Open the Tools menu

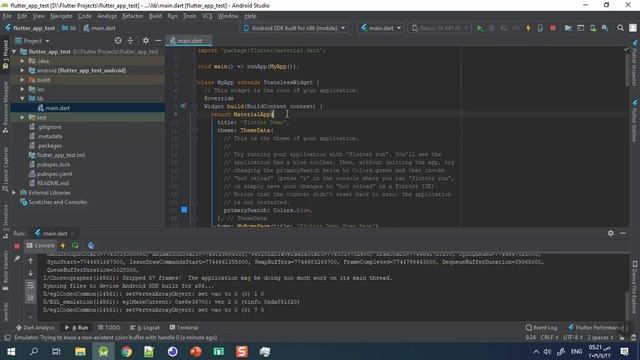pyautogui.click(x=189, y=16)
